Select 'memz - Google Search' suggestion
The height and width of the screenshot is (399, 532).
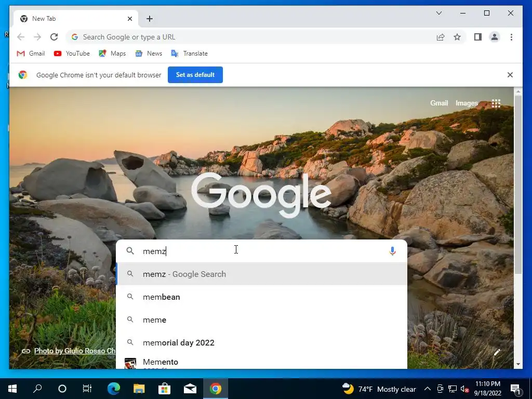pyautogui.click(x=261, y=274)
